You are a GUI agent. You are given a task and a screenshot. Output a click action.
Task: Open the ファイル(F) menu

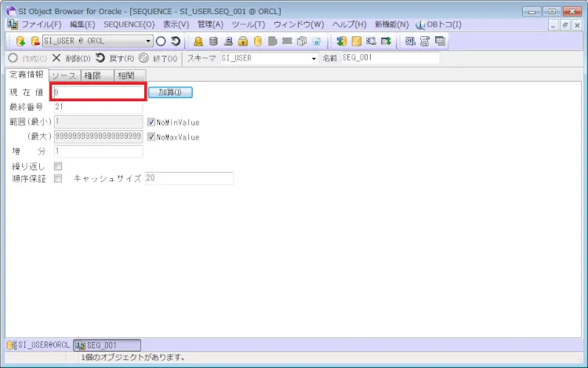pos(42,25)
